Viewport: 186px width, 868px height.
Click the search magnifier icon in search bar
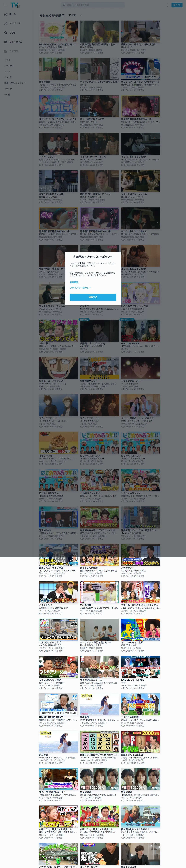[x=64, y=5]
